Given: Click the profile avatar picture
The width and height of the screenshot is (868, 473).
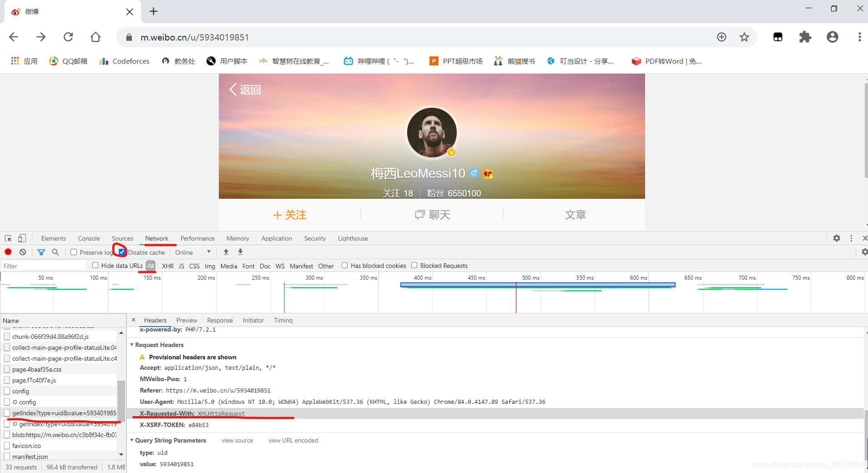Looking at the screenshot, I should (x=432, y=132).
